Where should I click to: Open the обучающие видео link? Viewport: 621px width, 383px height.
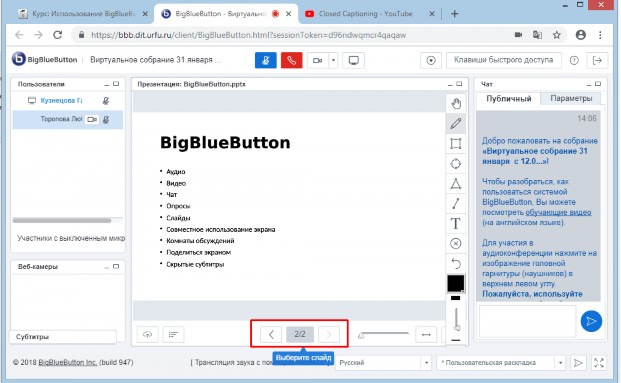(x=558, y=212)
